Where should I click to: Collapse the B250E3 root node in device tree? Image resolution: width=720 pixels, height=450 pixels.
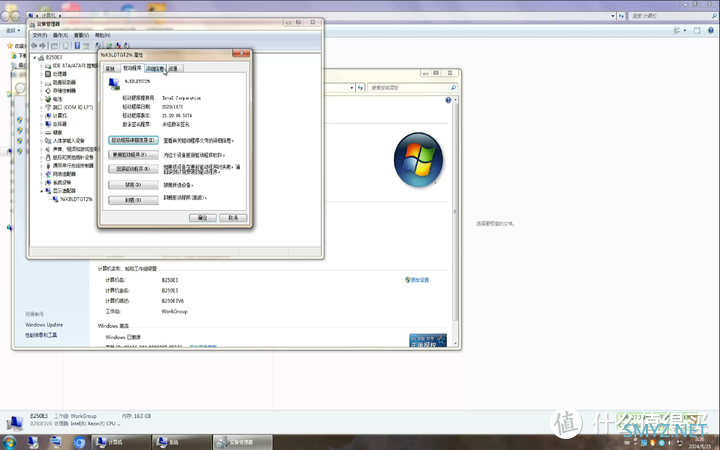[34, 57]
